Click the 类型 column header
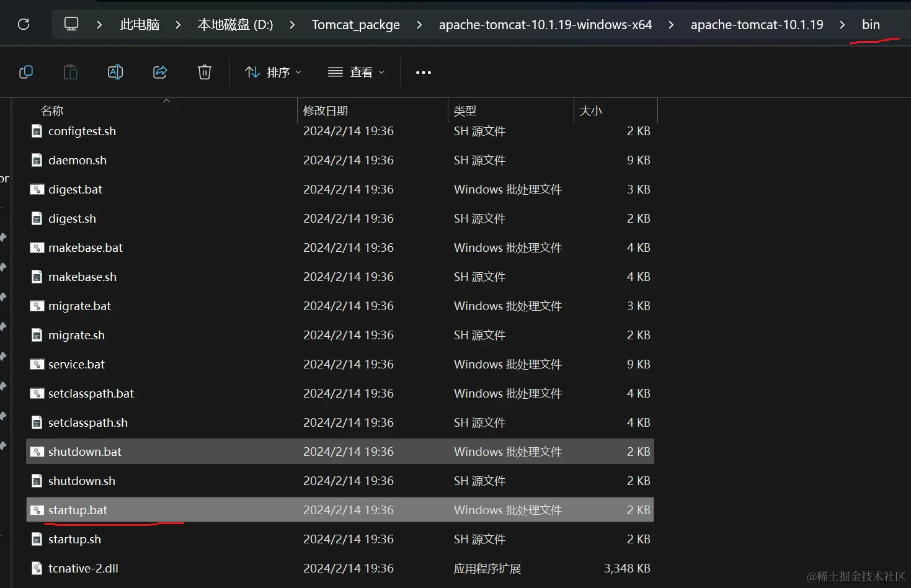Screen dimensions: 911x588 pyautogui.click(x=465, y=110)
